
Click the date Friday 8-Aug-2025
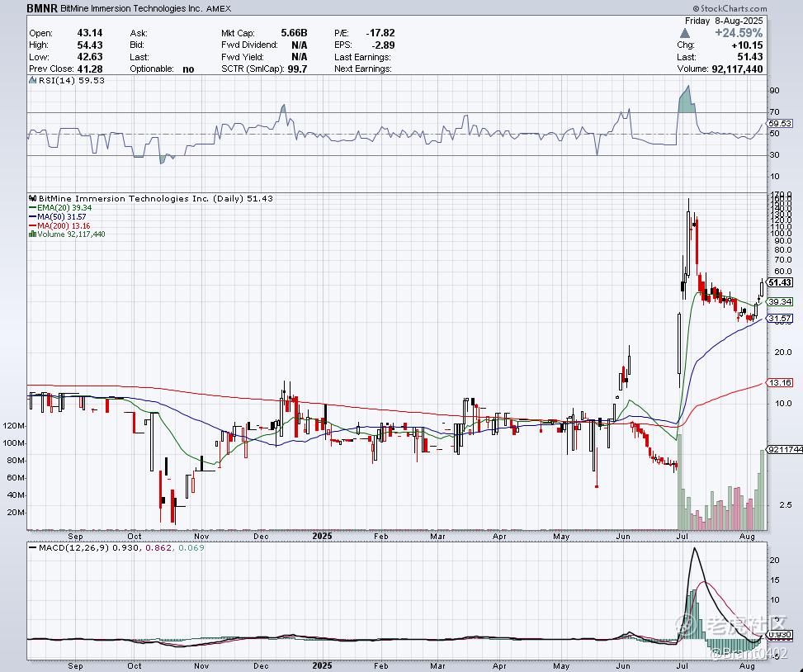(724, 21)
